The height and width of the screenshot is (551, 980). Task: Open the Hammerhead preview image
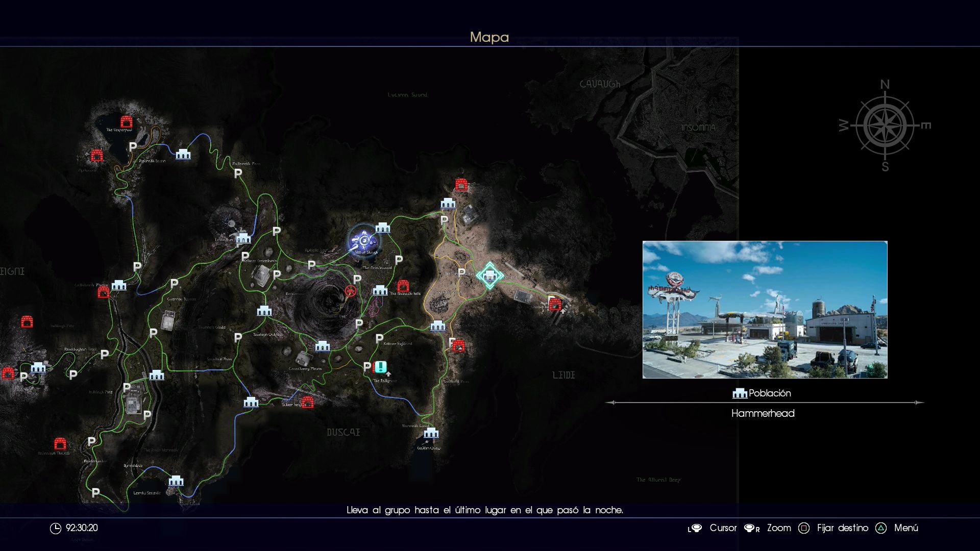(x=765, y=310)
